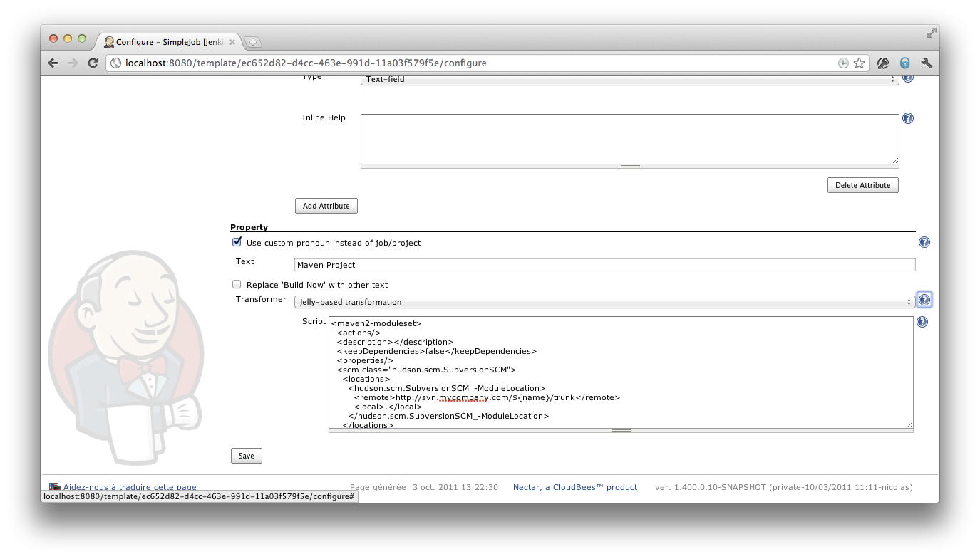
Task: Reload the page
Action: (x=93, y=63)
